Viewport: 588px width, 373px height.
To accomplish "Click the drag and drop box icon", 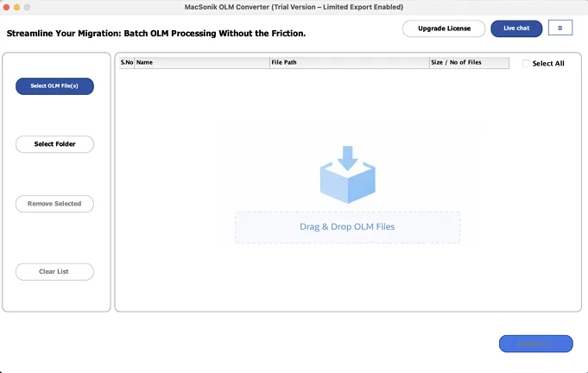I will [x=348, y=174].
